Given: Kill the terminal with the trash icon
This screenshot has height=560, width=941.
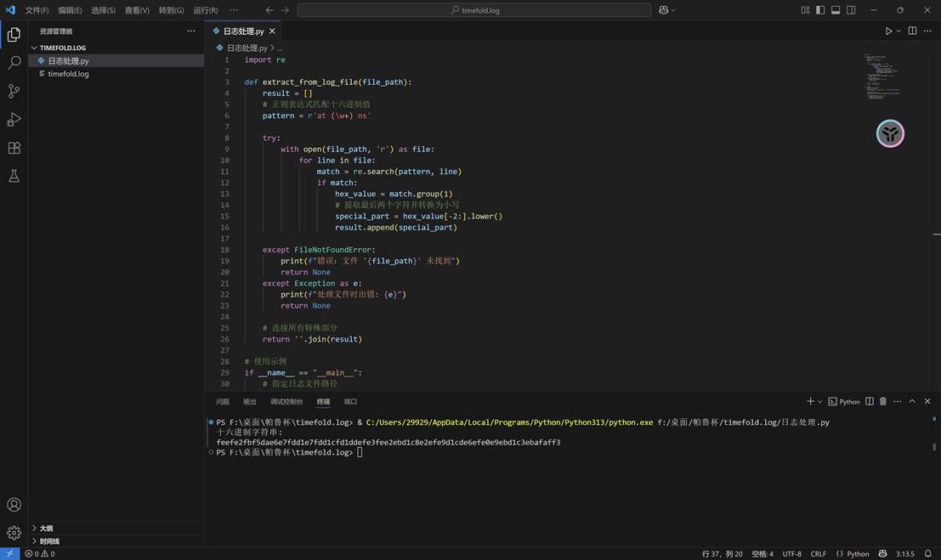Looking at the screenshot, I should click(882, 401).
